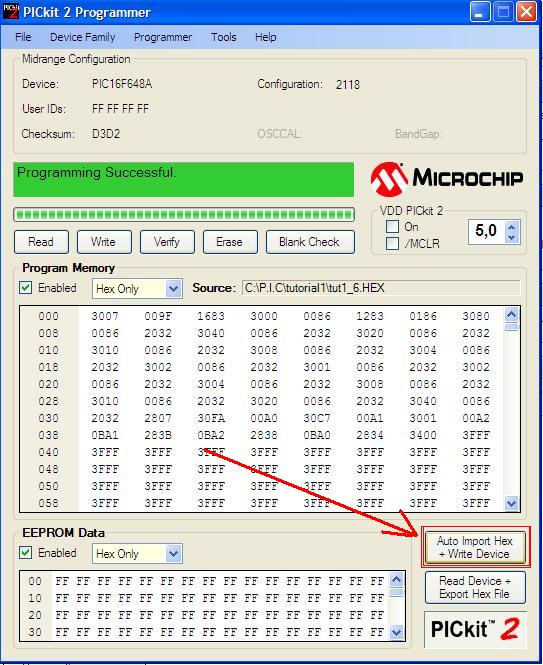Decrease VDD voltage with down arrow
The image size is (543, 665).
coord(512,238)
